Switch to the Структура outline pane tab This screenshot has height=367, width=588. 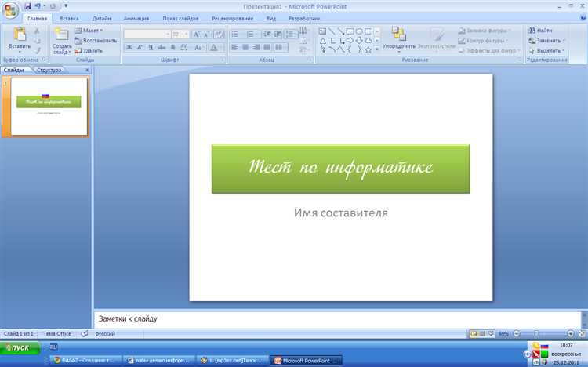(x=49, y=70)
